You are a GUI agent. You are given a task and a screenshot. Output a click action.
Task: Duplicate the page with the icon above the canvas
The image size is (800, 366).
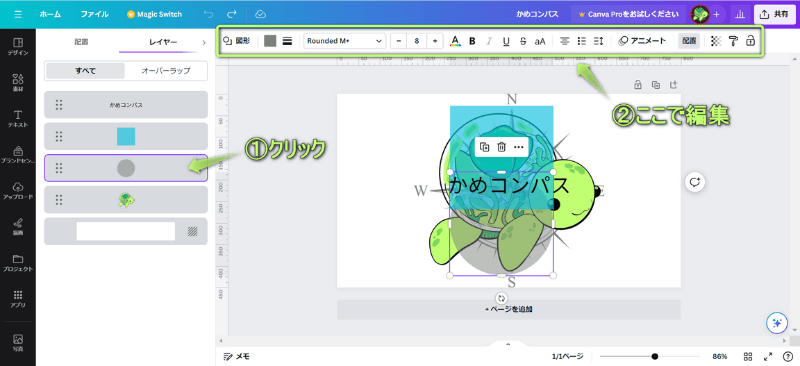pyautogui.click(x=656, y=85)
